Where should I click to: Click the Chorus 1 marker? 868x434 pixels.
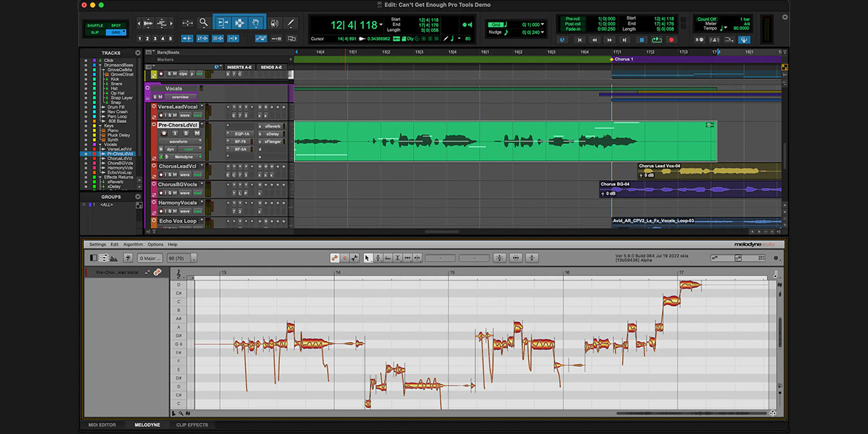623,59
